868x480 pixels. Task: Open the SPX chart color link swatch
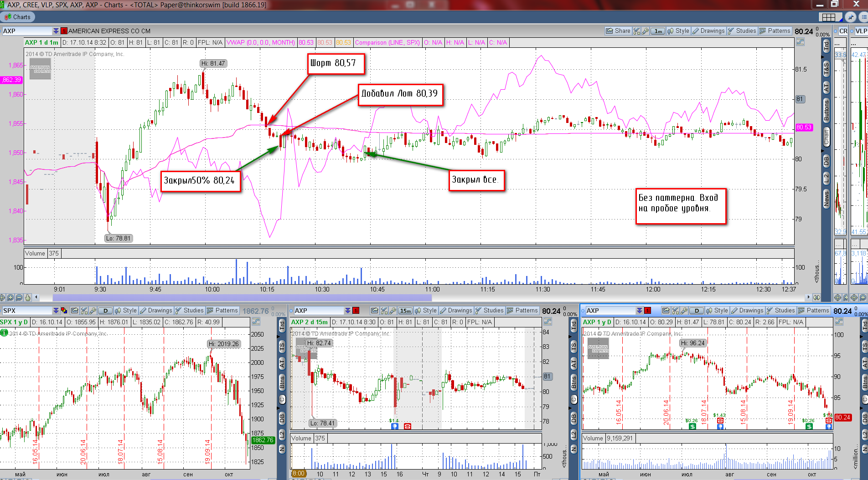[64, 311]
